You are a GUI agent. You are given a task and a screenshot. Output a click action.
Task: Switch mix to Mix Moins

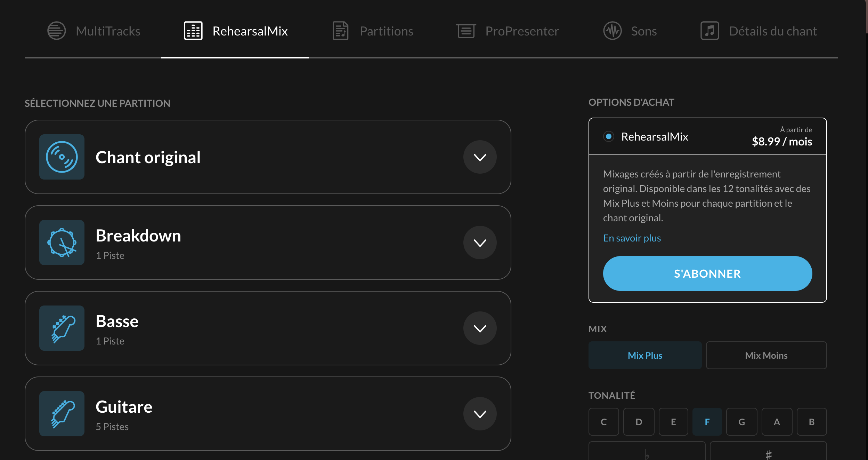(766, 355)
